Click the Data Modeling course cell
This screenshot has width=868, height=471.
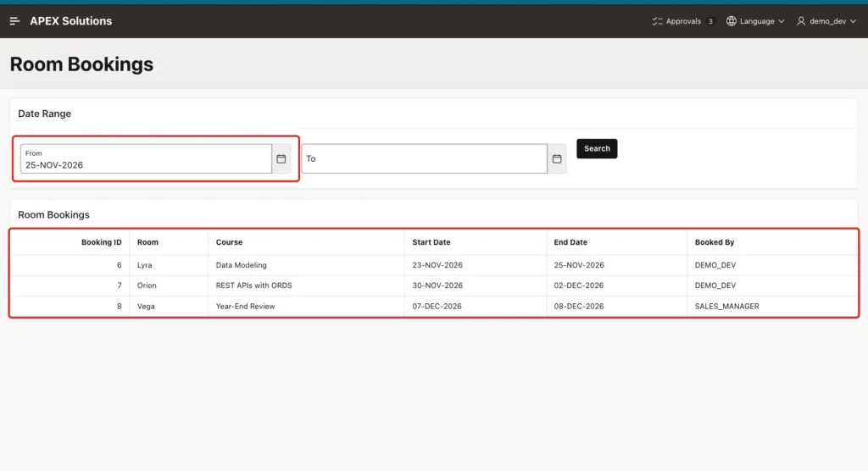(242, 265)
